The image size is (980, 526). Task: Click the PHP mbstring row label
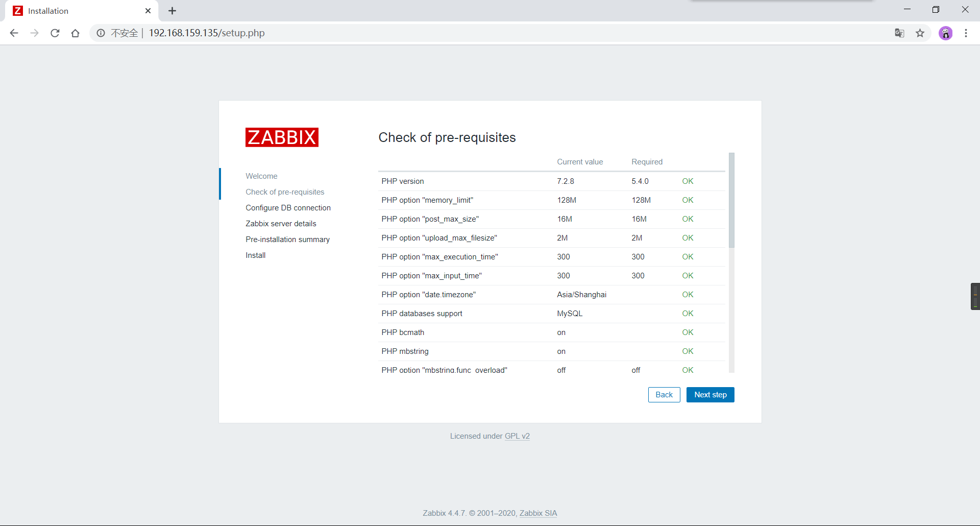pyautogui.click(x=405, y=351)
